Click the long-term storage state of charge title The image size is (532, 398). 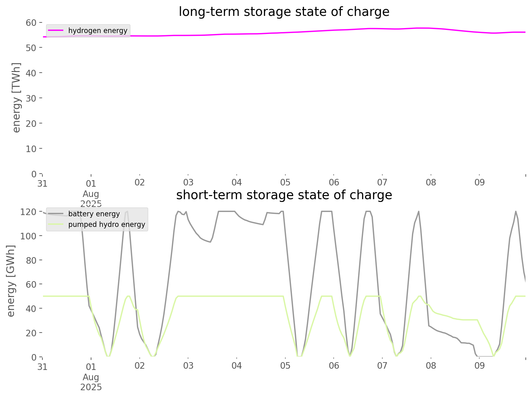tap(284, 12)
